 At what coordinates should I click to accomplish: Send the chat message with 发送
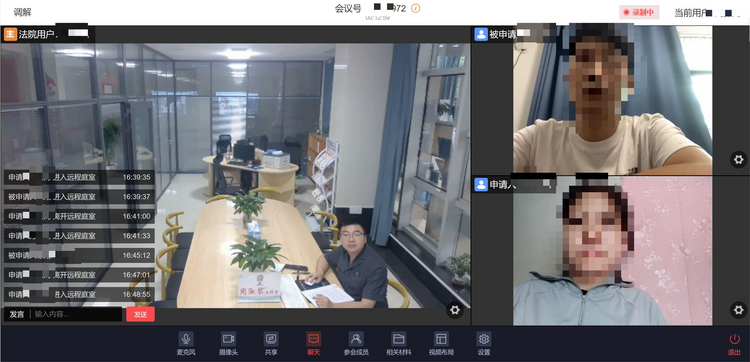click(x=140, y=314)
